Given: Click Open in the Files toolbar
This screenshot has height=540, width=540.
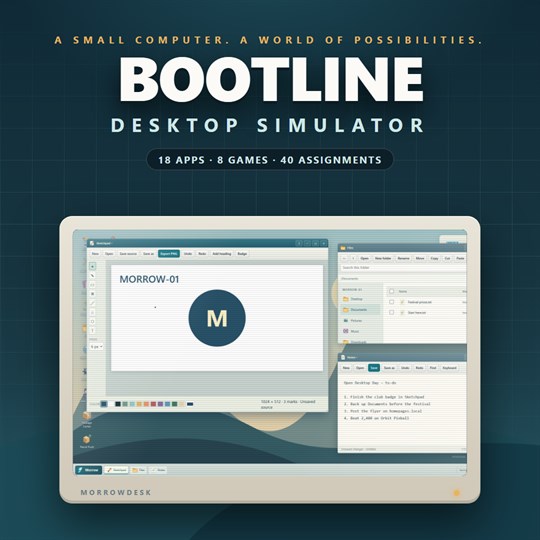Looking at the screenshot, I should (364, 258).
